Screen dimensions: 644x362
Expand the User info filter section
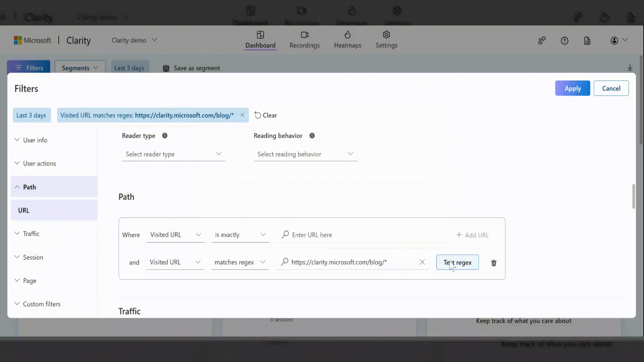coord(35,140)
